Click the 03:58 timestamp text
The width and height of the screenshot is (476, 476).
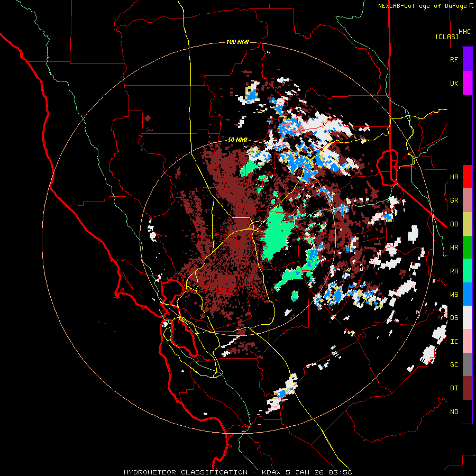(340, 472)
